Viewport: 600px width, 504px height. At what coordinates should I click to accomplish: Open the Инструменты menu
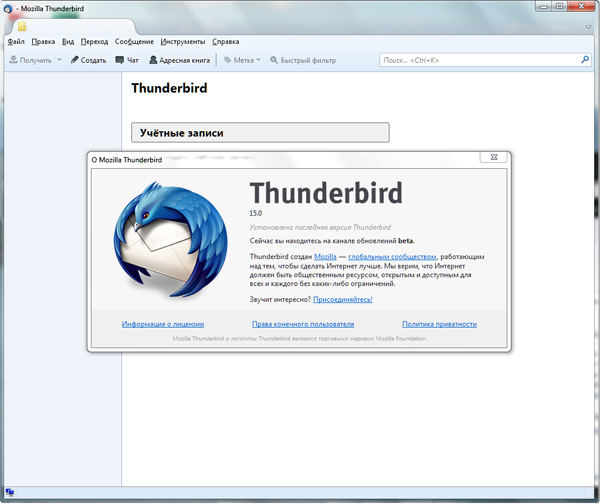click(182, 42)
